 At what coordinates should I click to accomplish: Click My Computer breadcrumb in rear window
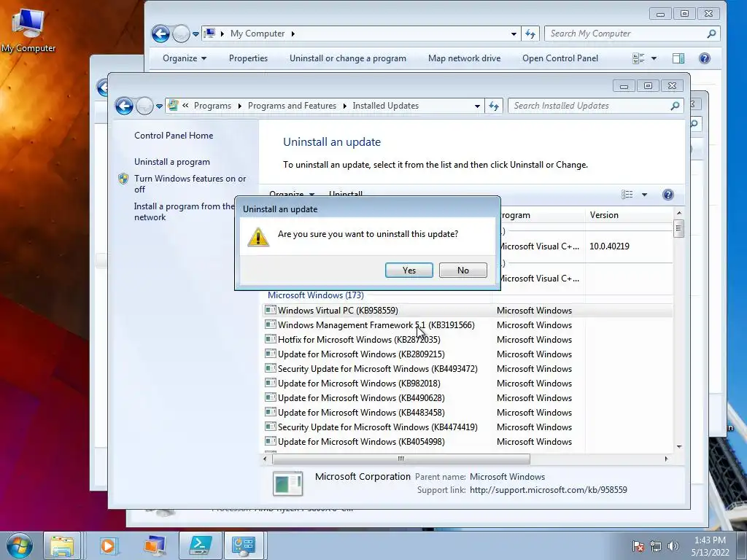258,34
